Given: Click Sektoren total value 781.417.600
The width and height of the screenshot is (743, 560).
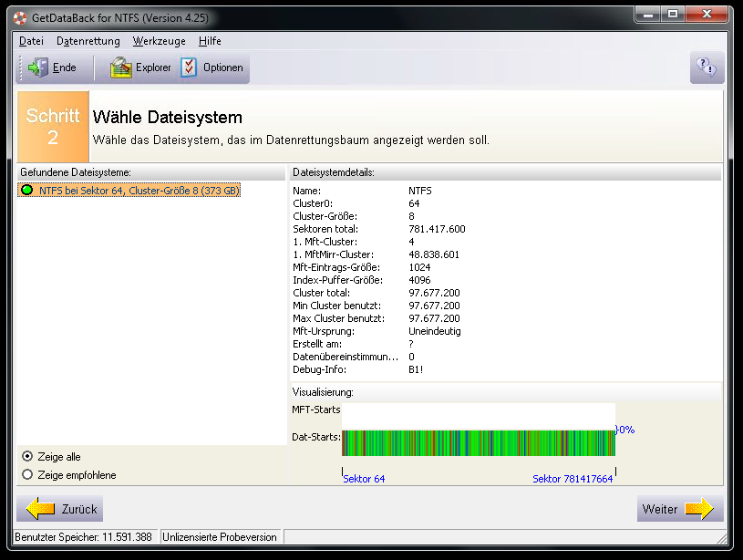Looking at the screenshot, I should click(x=437, y=229).
